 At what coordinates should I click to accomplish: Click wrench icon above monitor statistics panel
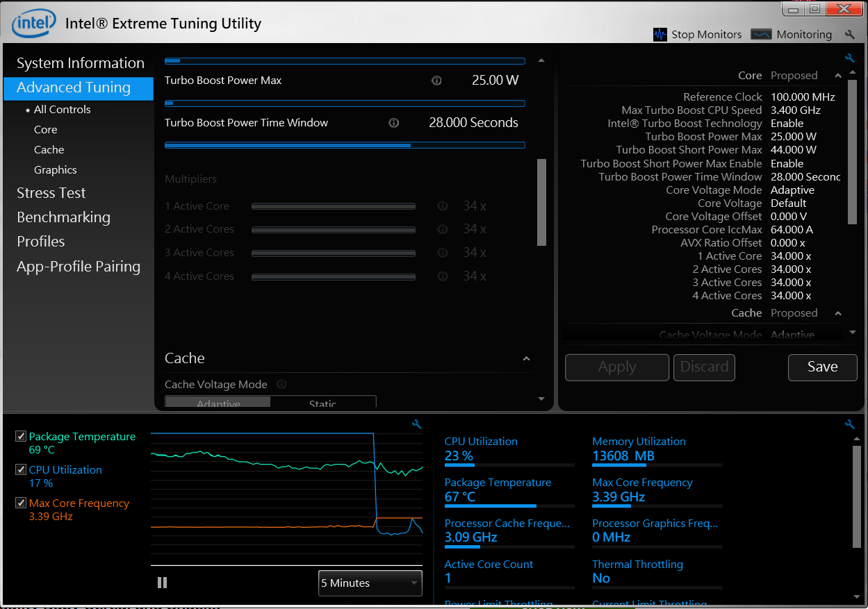(x=849, y=424)
